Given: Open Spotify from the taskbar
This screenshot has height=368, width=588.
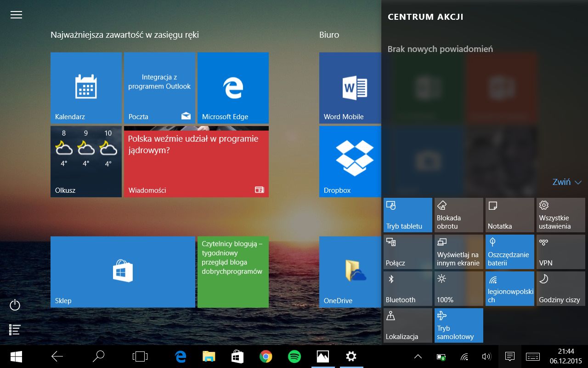Looking at the screenshot, I should click(x=294, y=356).
